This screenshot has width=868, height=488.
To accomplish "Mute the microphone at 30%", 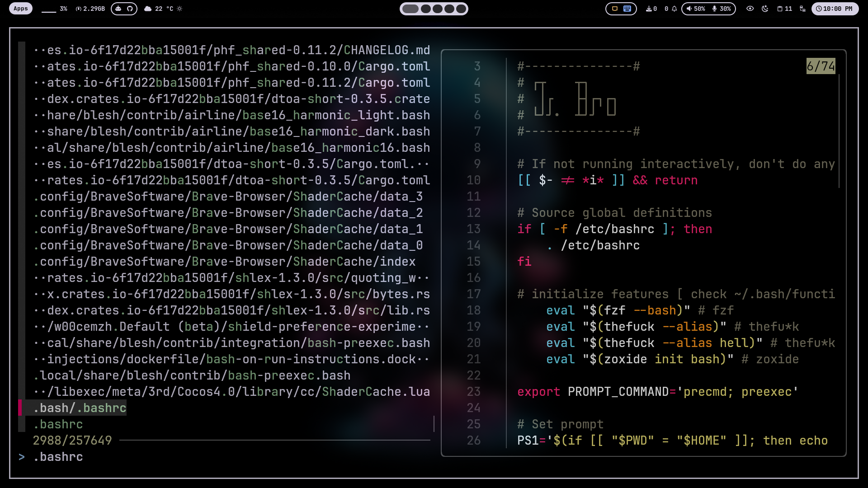I will 722,9.
